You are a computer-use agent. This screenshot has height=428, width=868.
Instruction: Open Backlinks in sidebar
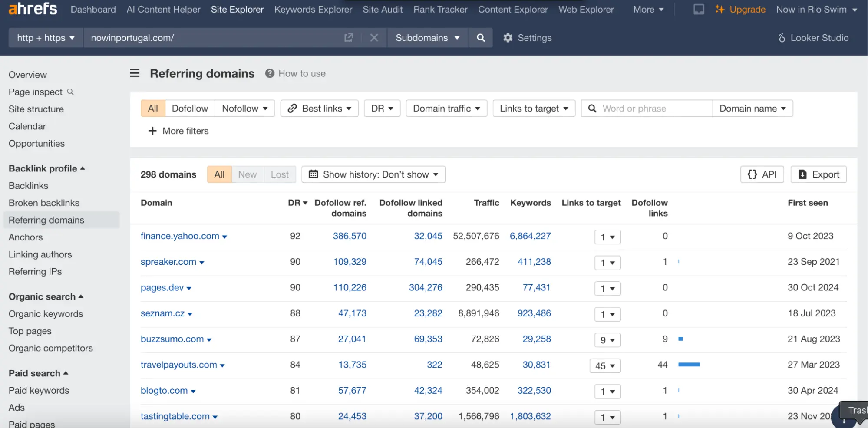tap(28, 185)
